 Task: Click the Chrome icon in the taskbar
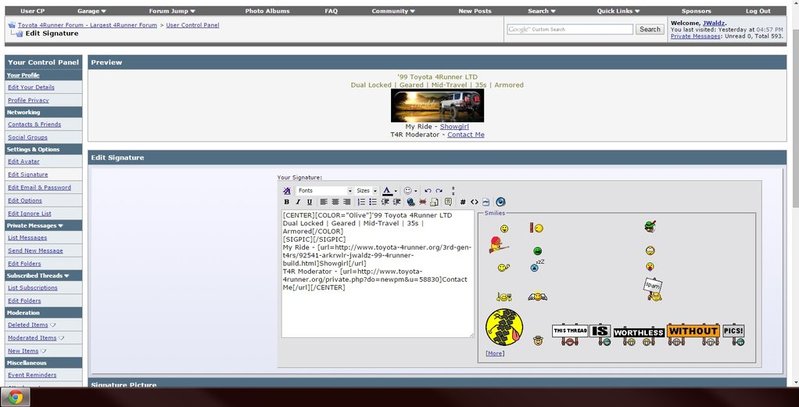coord(15,397)
